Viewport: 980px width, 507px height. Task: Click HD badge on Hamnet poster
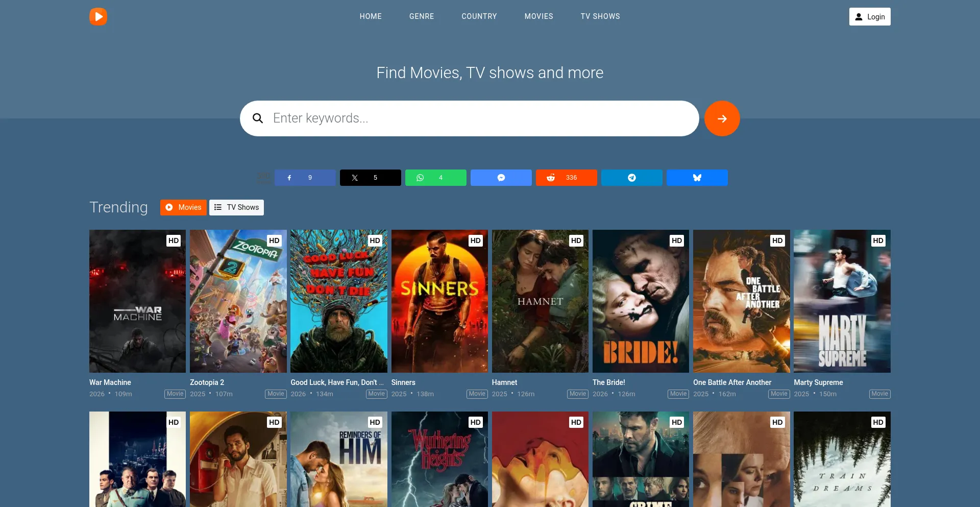[576, 240]
